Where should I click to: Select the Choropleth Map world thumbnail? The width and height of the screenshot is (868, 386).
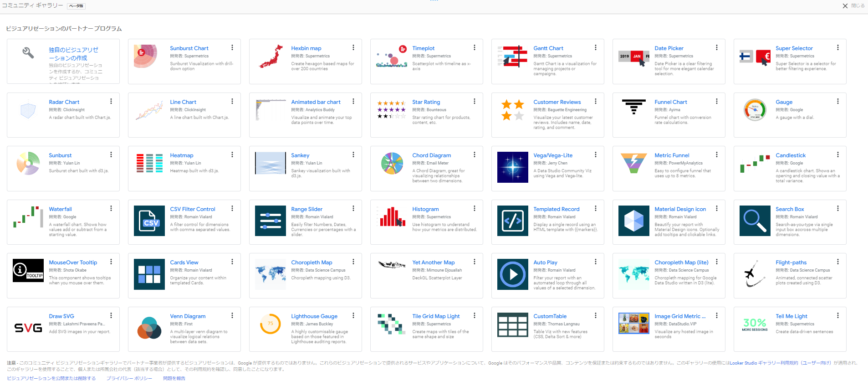271,274
